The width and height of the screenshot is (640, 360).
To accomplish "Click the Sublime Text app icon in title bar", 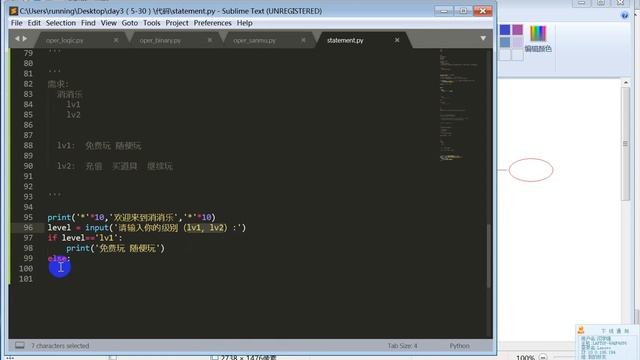I will (13, 11).
